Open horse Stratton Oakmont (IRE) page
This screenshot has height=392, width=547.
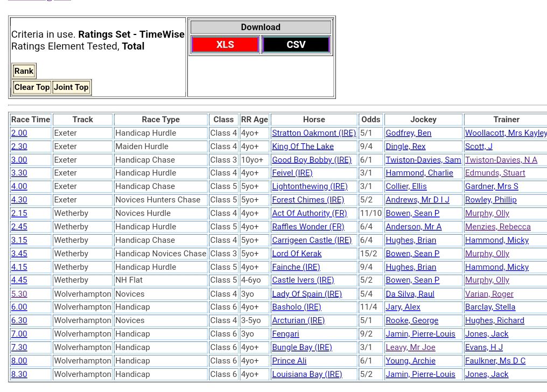[313, 133]
